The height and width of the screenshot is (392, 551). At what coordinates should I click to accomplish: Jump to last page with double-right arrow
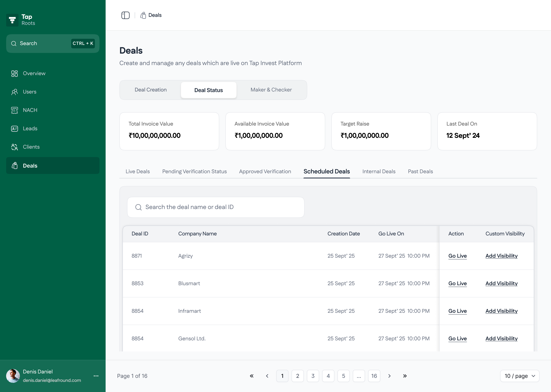pyautogui.click(x=405, y=376)
